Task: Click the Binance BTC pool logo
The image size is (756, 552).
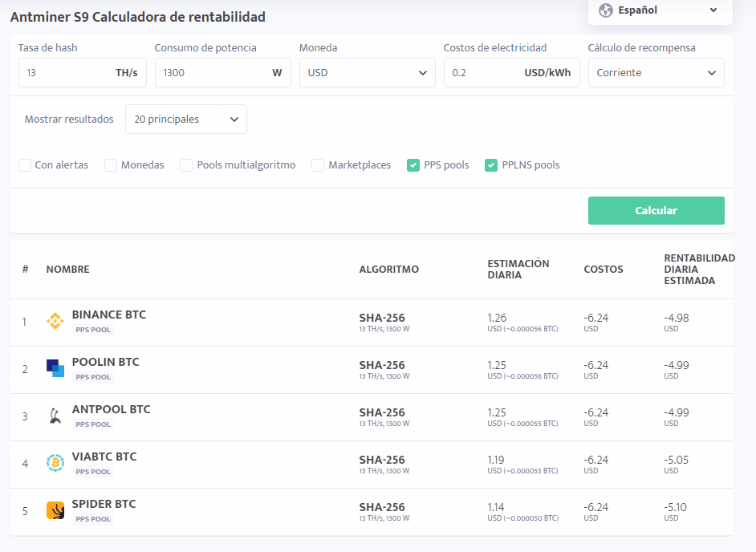Action: pos(55,321)
